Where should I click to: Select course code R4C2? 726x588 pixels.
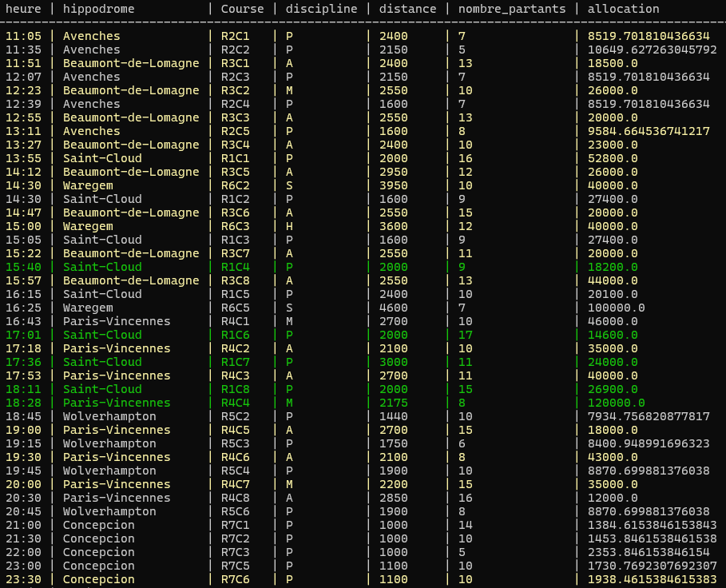click(x=235, y=348)
